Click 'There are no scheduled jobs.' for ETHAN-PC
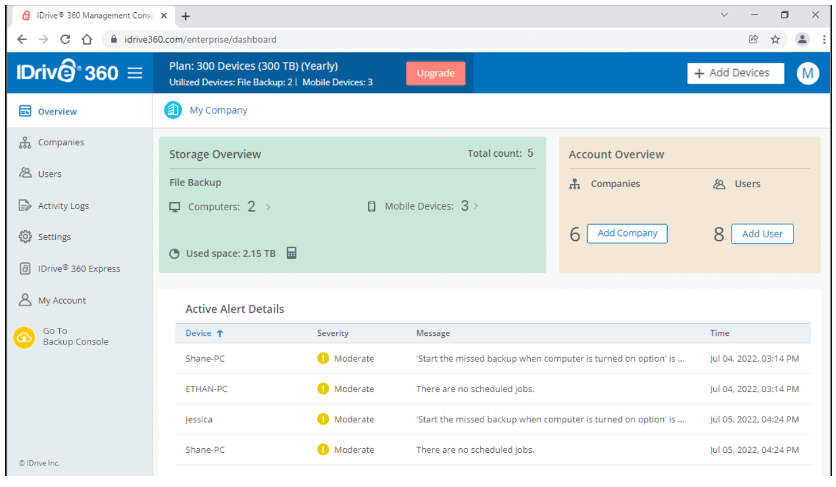The image size is (836, 487). (x=475, y=389)
